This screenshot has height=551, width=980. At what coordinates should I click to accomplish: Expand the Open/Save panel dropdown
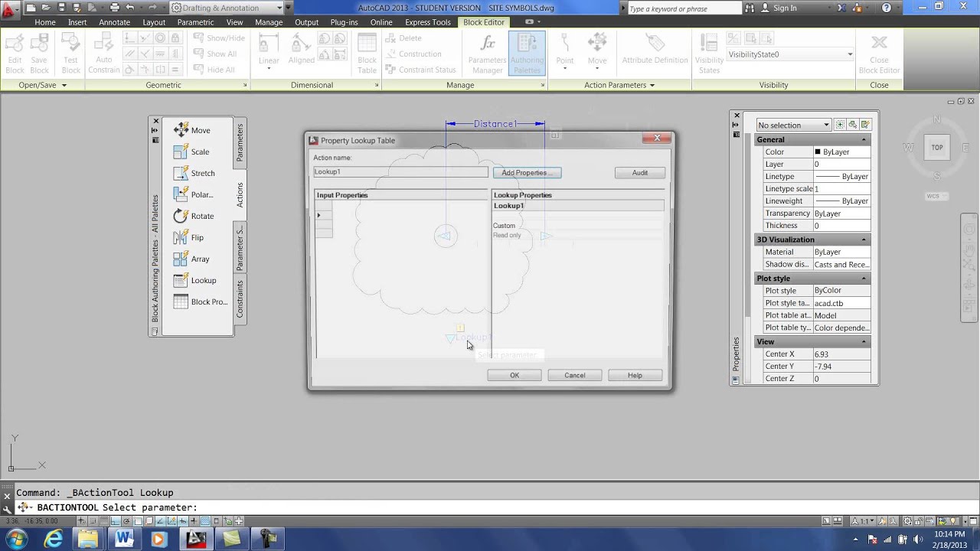[x=64, y=85]
